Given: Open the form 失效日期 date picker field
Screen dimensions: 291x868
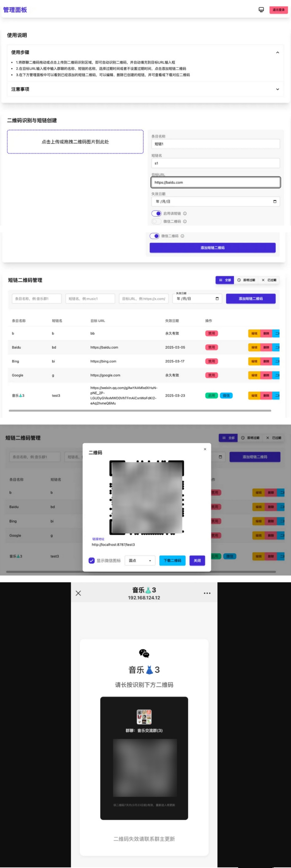Looking at the screenshot, I should coord(216,201).
